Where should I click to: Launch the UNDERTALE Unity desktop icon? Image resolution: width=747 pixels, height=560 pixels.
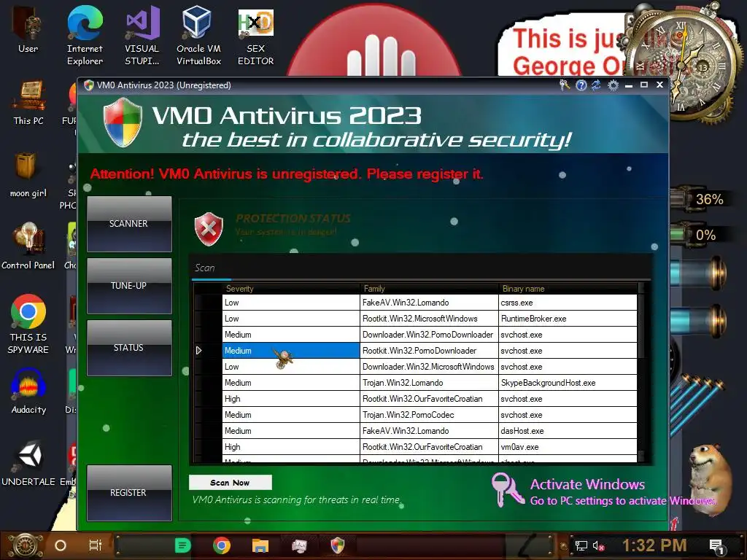click(28, 464)
